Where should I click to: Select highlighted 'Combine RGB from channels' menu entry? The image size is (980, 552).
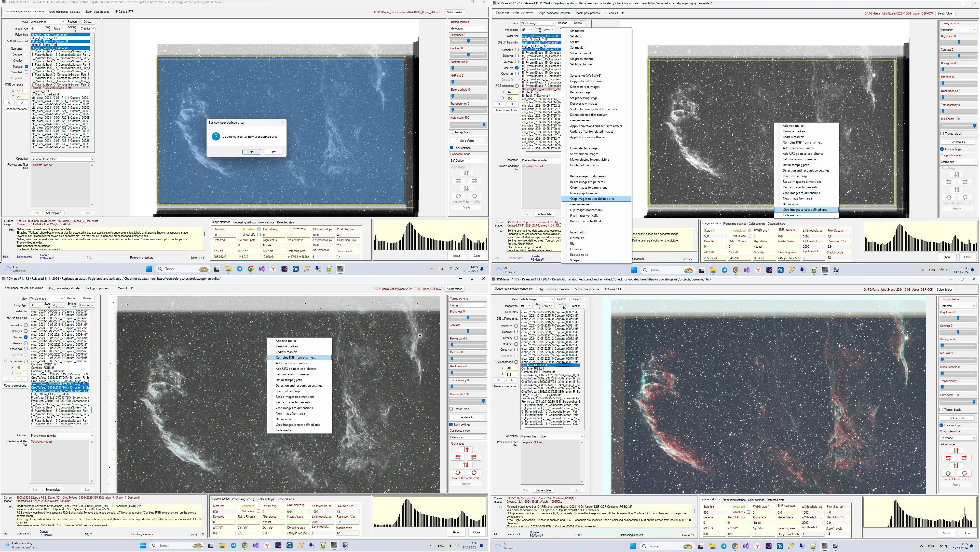pyautogui.click(x=295, y=357)
